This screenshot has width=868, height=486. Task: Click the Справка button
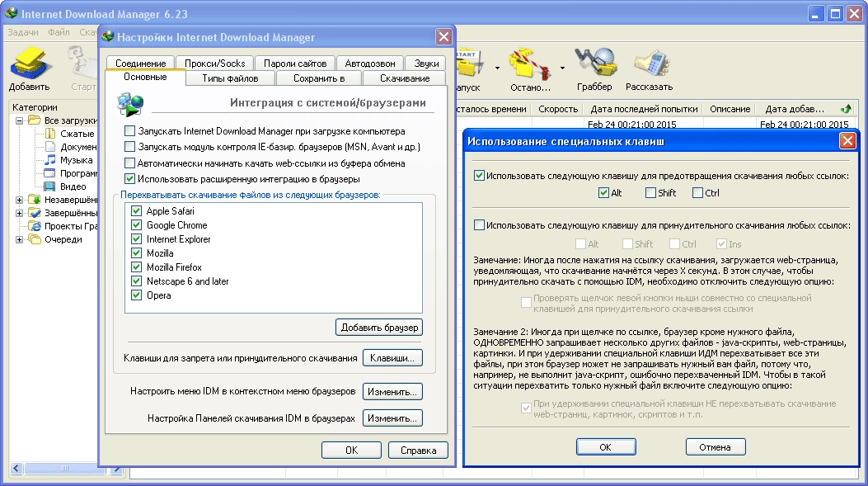pos(418,450)
